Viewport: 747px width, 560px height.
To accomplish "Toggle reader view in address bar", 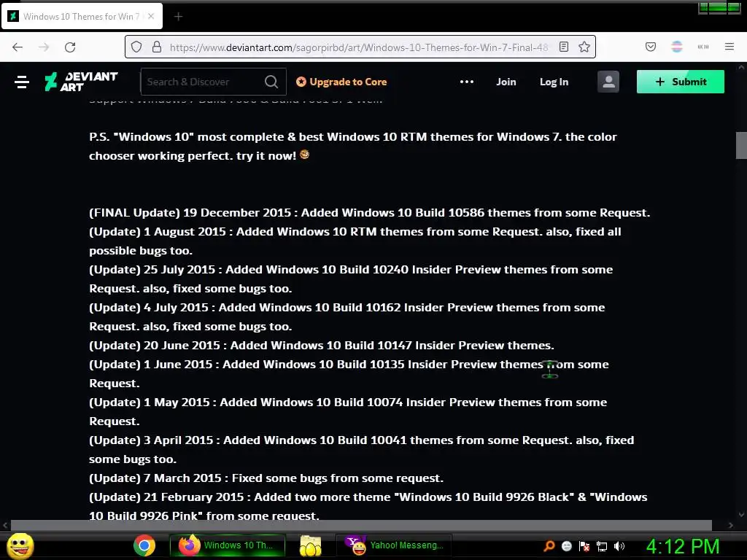I will (564, 47).
